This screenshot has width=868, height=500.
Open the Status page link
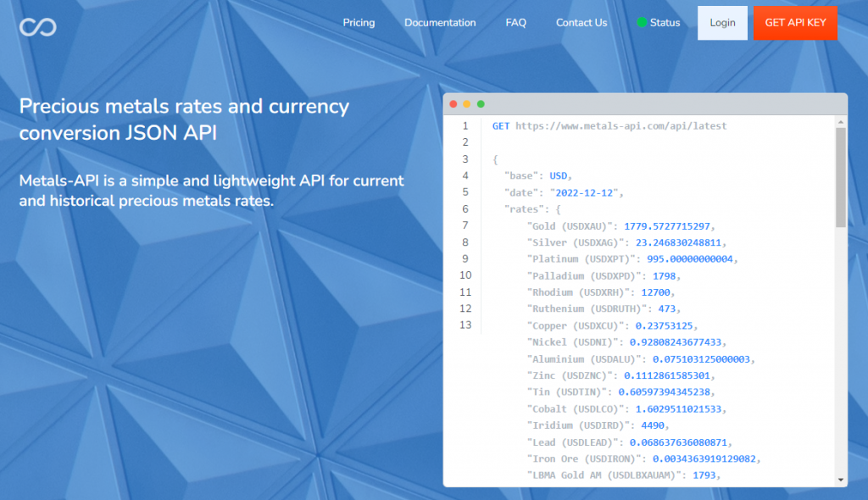pos(665,23)
